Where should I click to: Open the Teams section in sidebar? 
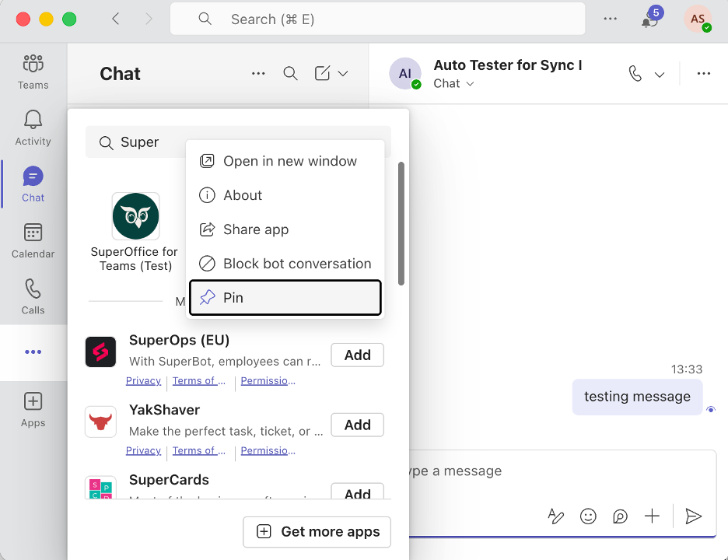(33, 72)
